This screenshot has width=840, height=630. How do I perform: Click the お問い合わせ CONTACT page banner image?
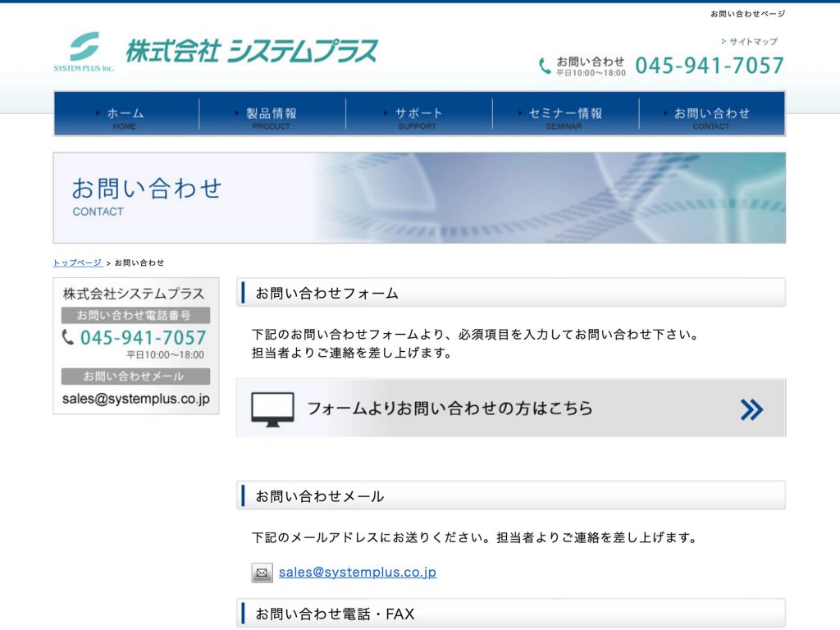coord(419,198)
